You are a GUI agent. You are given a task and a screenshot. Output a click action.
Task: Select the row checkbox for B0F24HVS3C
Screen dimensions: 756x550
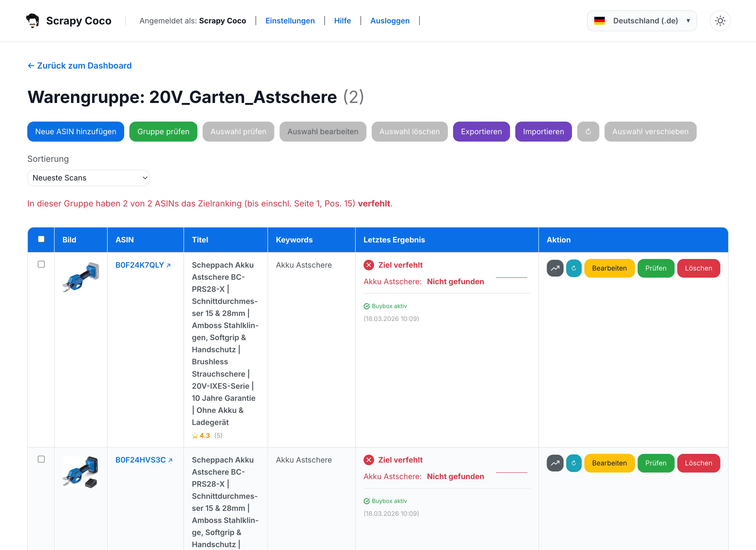41,459
